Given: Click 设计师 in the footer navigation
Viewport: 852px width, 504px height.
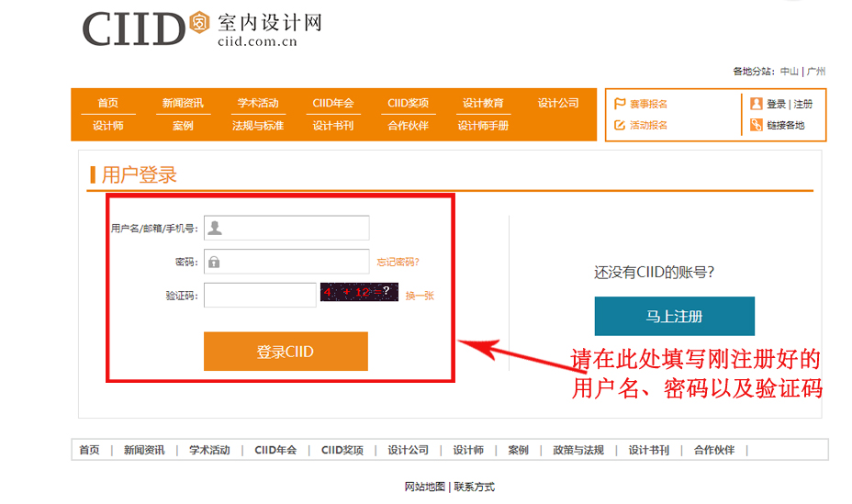Looking at the screenshot, I should point(468,450).
